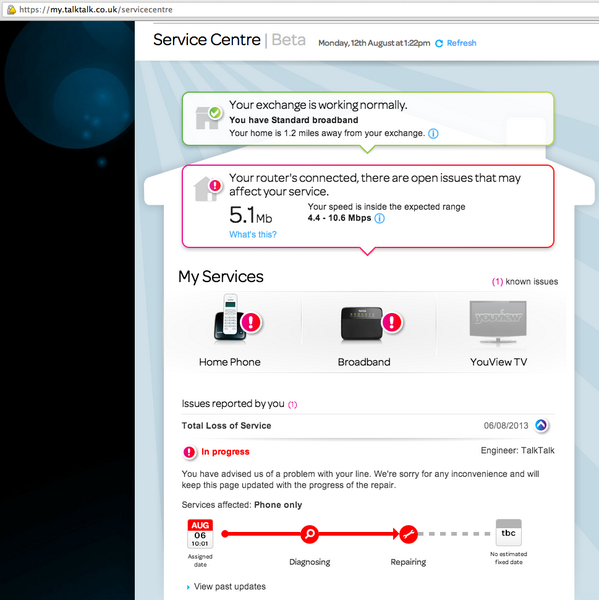
Task: Click the Refresh link
Action: tap(462, 43)
